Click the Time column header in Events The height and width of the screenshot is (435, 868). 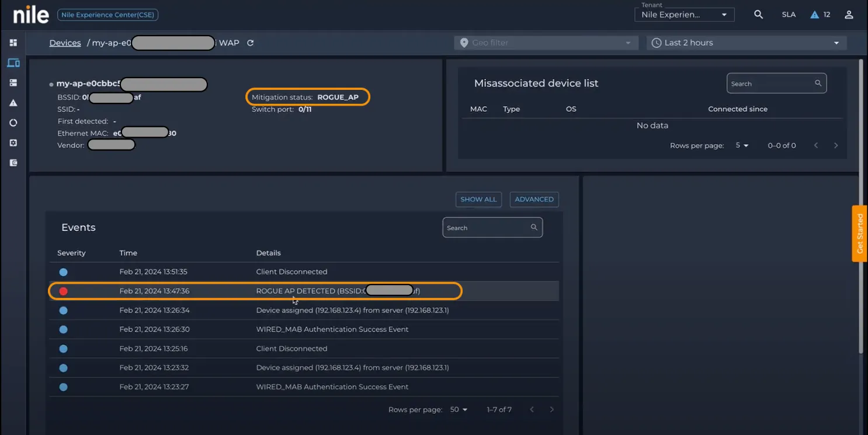(x=128, y=253)
